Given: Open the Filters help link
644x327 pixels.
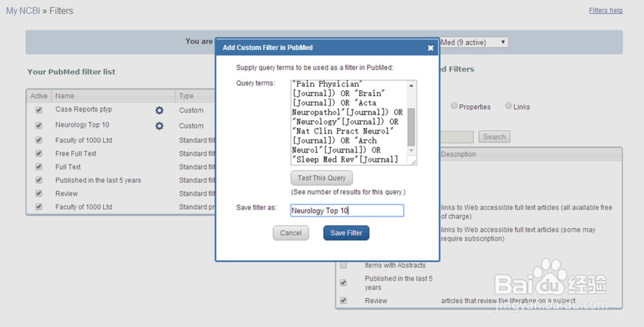Looking at the screenshot, I should (x=605, y=10).
